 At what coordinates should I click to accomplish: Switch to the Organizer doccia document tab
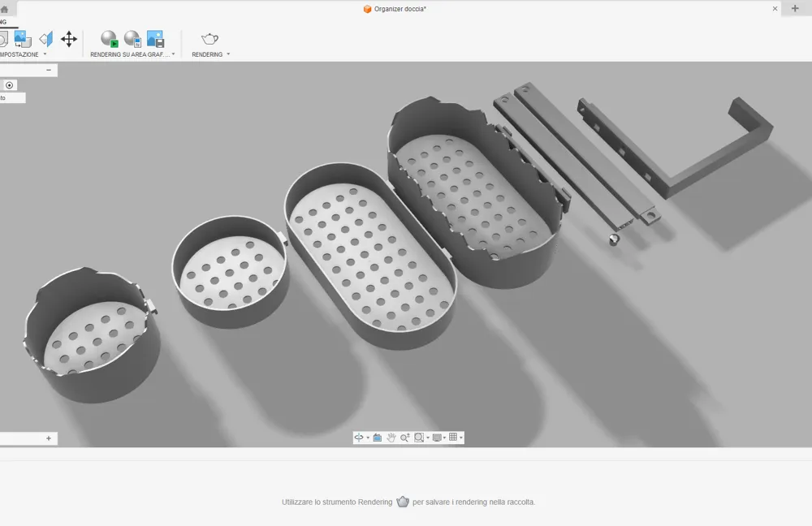pos(395,9)
